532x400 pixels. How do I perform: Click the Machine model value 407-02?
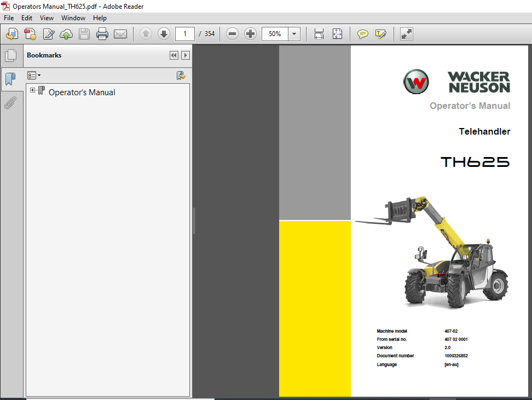click(x=451, y=331)
